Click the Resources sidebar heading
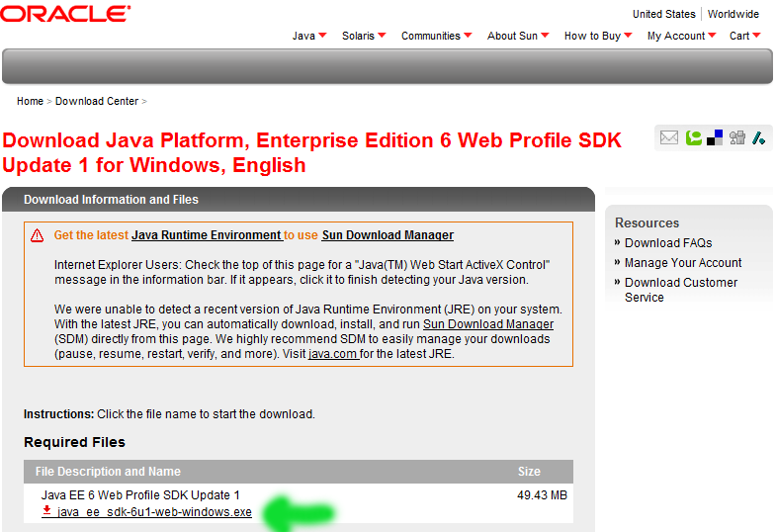The image size is (776, 532). [x=647, y=222]
